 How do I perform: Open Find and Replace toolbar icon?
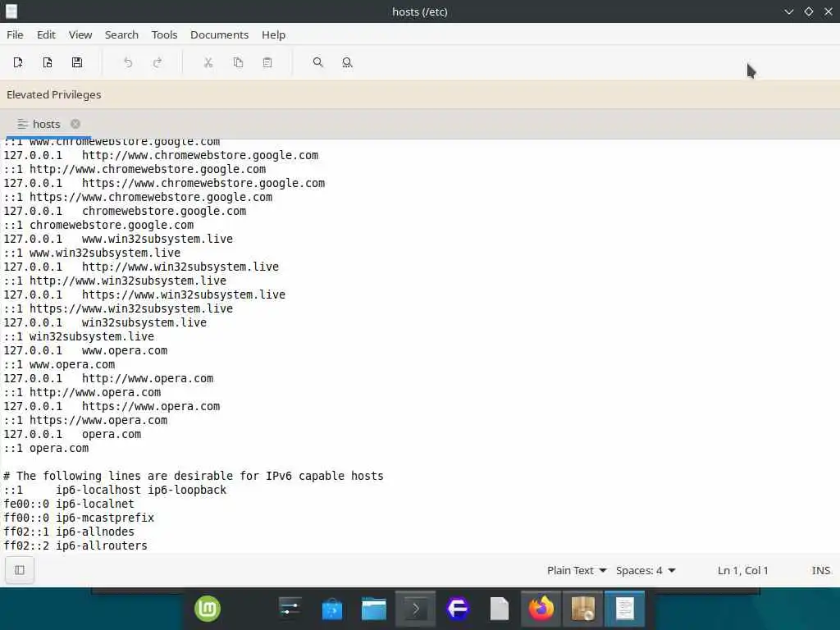point(347,62)
